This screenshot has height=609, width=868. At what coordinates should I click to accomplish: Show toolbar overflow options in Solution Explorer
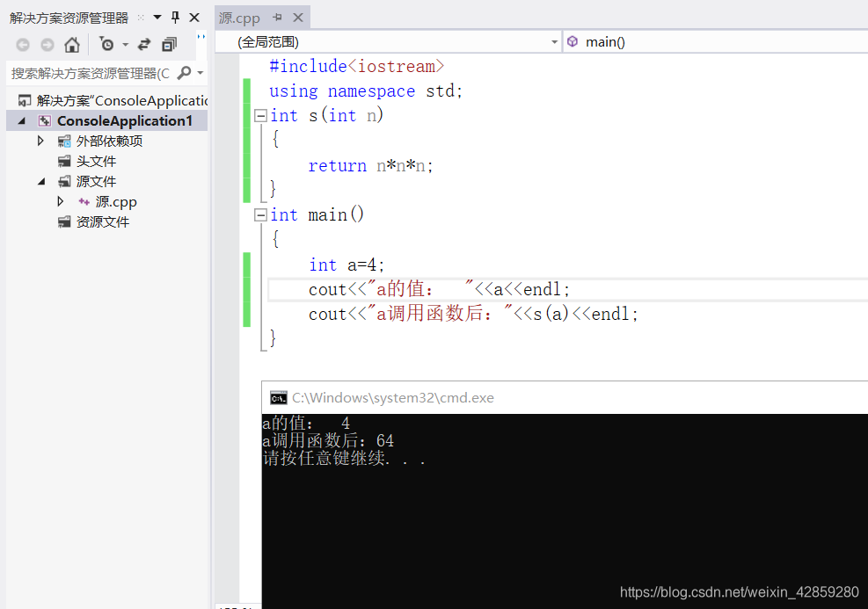point(201,37)
